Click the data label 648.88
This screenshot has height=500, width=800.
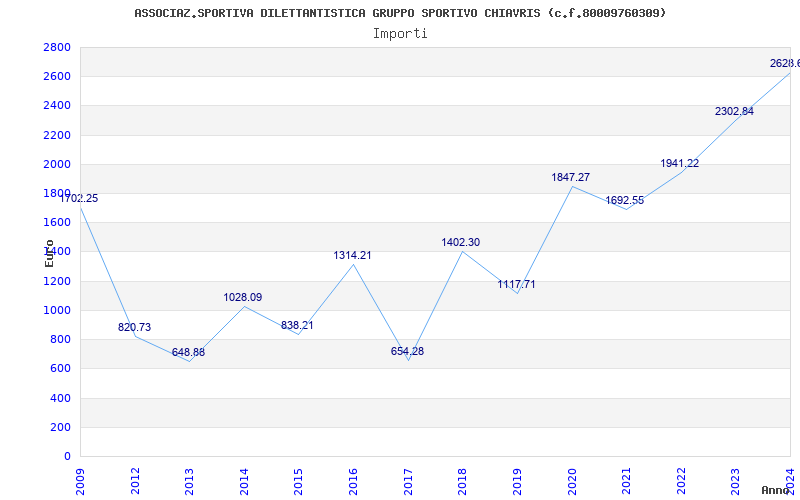click(x=188, y=352)
